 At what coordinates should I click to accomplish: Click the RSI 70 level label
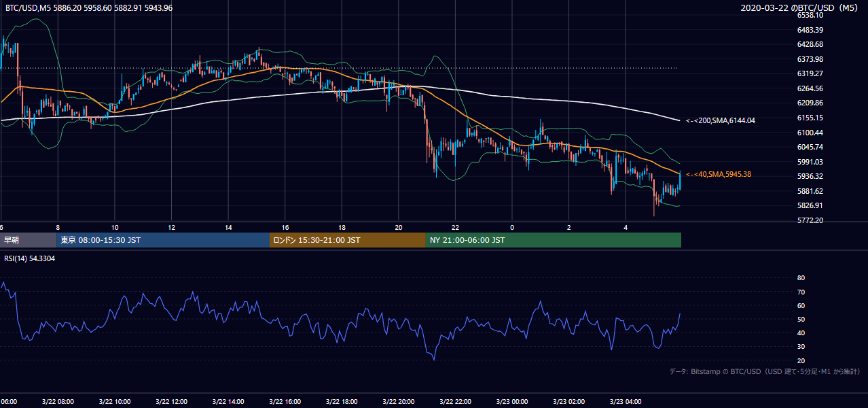(x=801, y=292)
